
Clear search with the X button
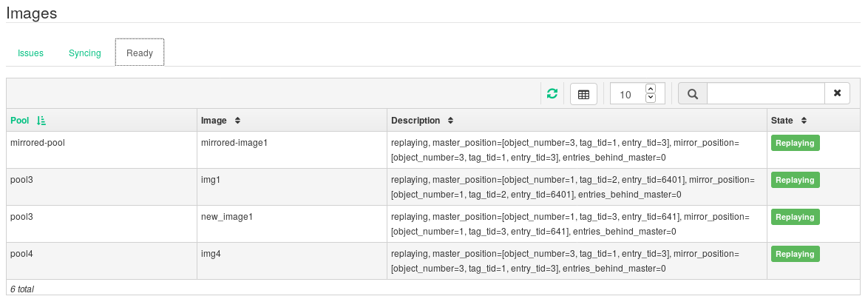[837, 94]
